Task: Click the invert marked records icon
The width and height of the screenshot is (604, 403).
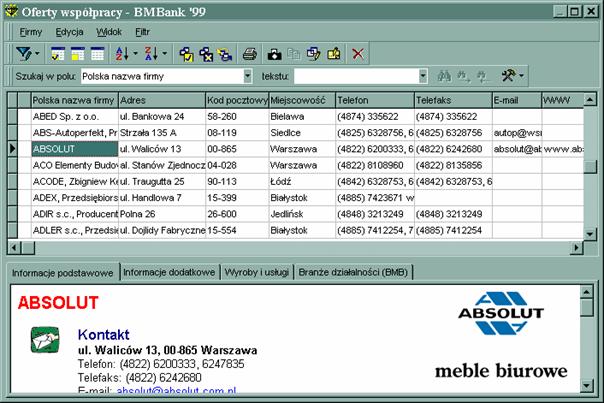Action: [x=225, y=54]
